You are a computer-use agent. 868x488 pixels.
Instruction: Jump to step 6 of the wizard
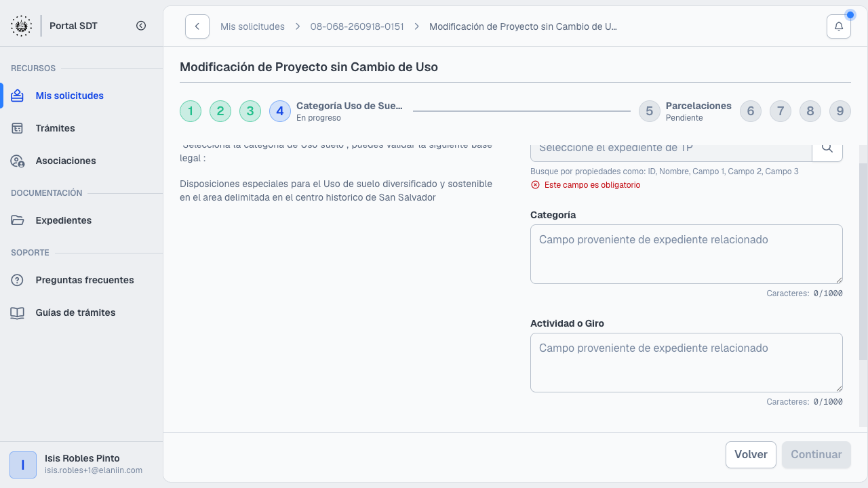(x=751, y=111)
